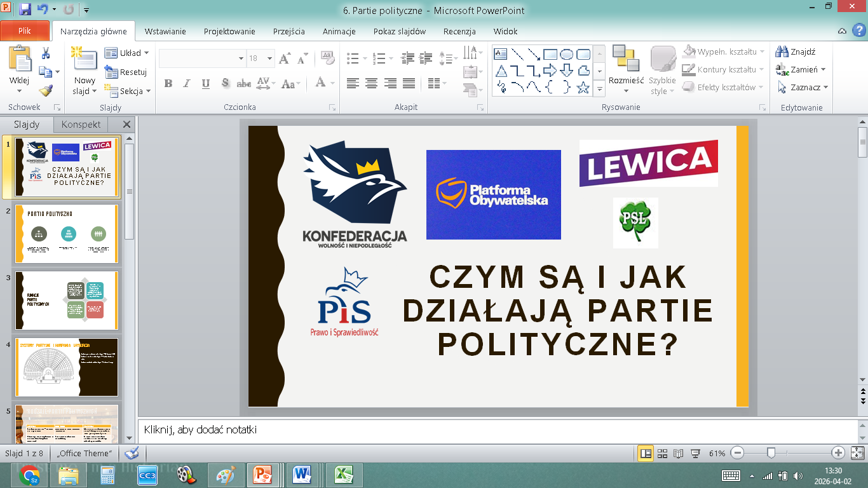This screenshot has height=488, width=868.
Task: Start Slide Show view from status bar
Action: 695,453
